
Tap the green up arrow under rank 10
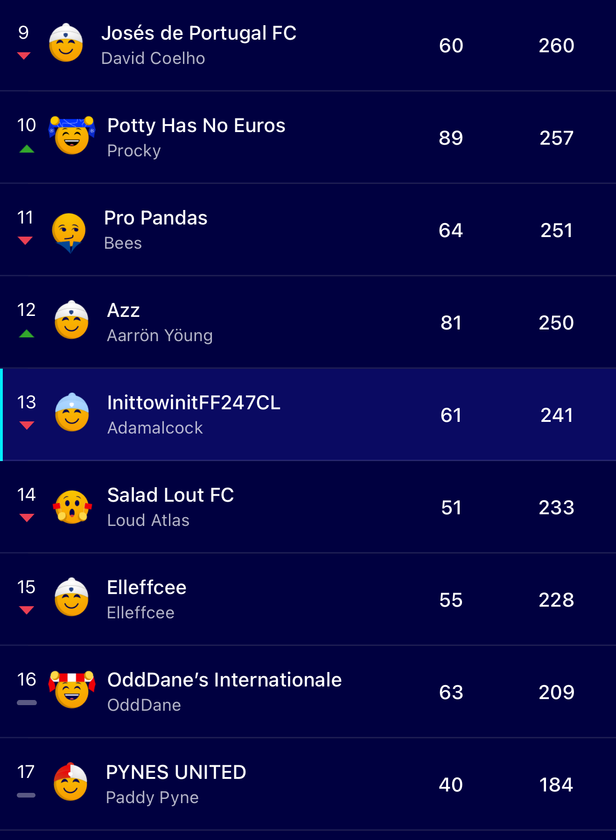click(x=27, y=149)
